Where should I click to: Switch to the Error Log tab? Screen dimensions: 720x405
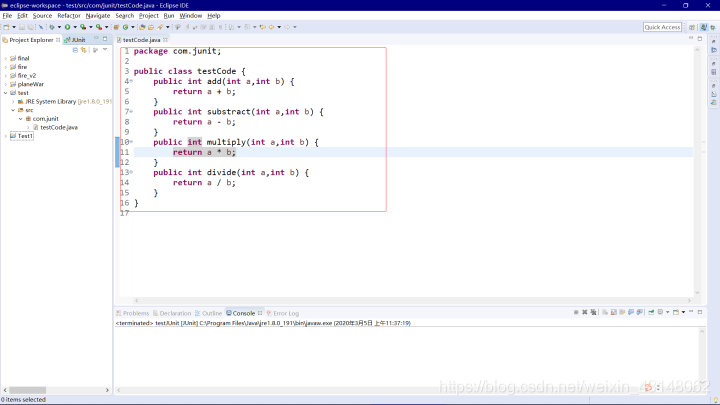tap(282, 313)
